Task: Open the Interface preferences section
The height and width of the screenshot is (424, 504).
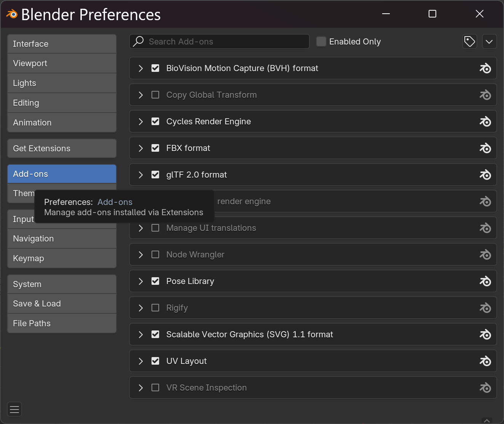Action: (x=62, y=44)
